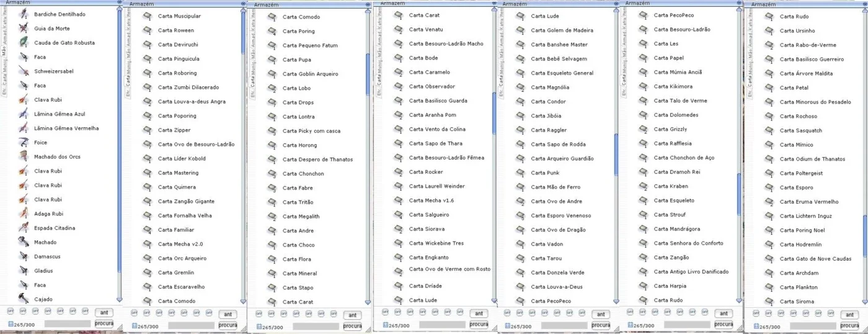868x334 pixels.
Task: Select the Foice scythe icon
Action: (23, 143)
